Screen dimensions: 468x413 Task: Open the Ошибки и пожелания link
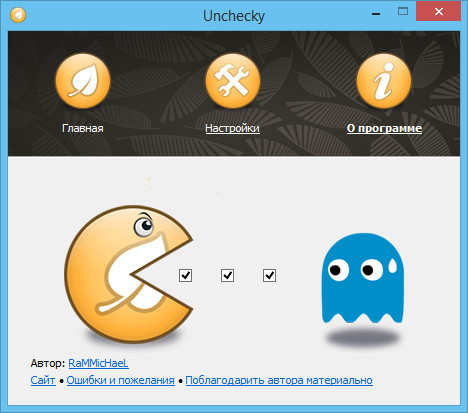click(121, 380)
